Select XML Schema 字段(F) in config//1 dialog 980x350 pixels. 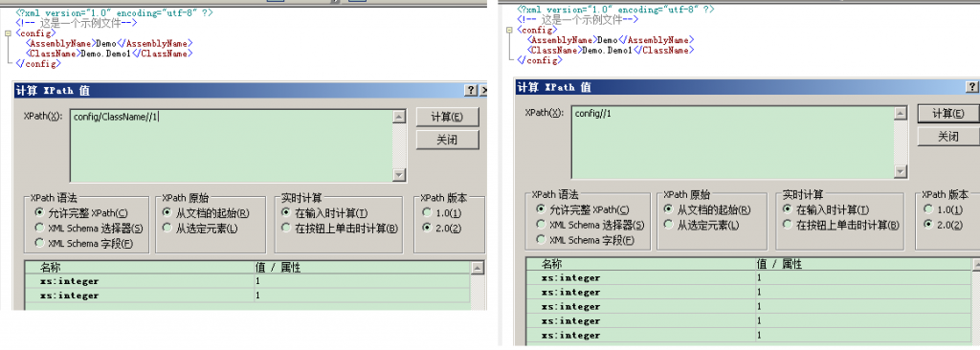[x=586, y=240]
